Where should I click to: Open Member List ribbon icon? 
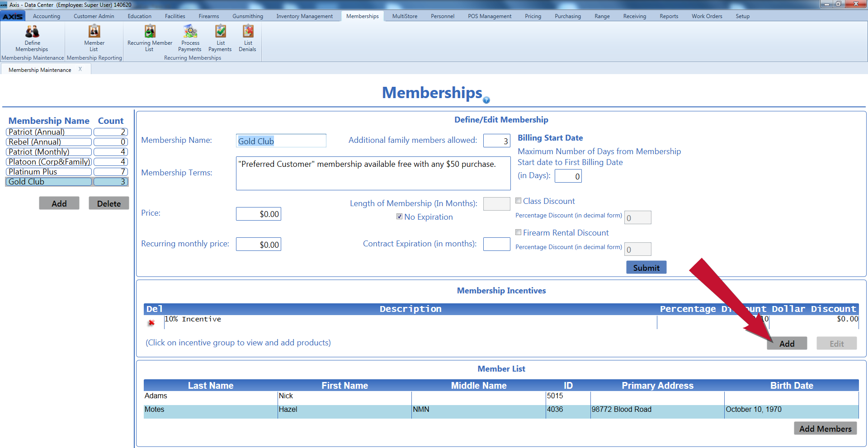(x=94, y=38)
